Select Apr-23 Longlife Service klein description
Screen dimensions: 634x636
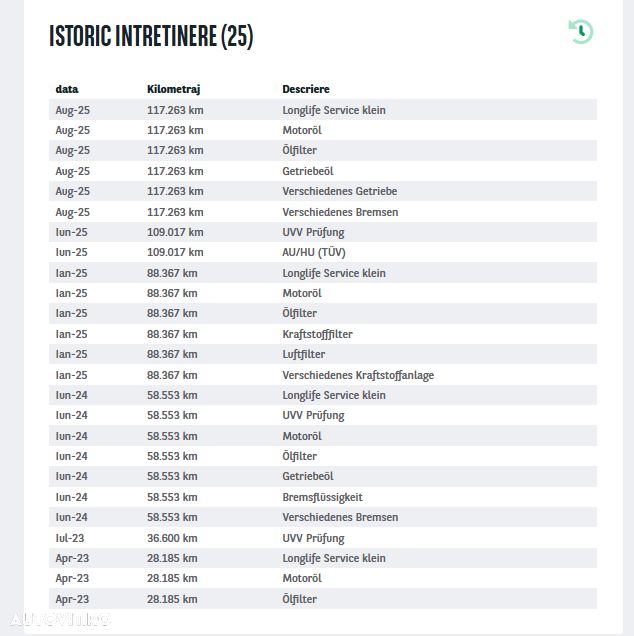(334, 558)
